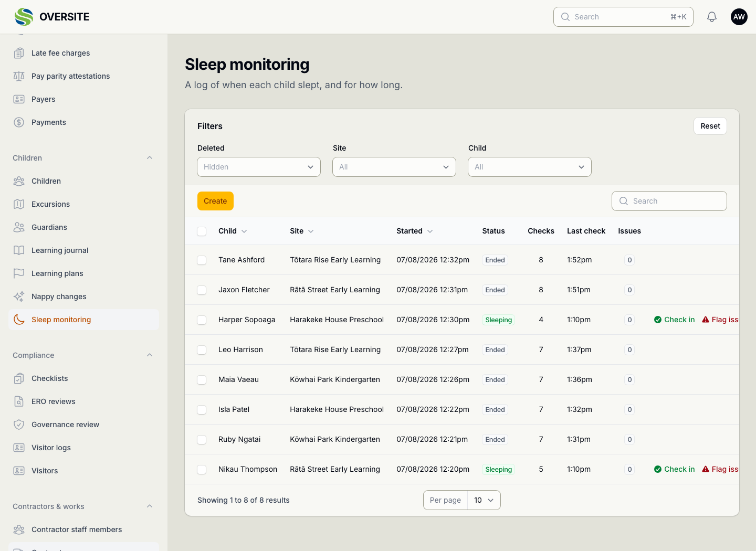Tick the checkbox for Tane Ashford
Screen dimensions: 756x551
pos(202,260)
